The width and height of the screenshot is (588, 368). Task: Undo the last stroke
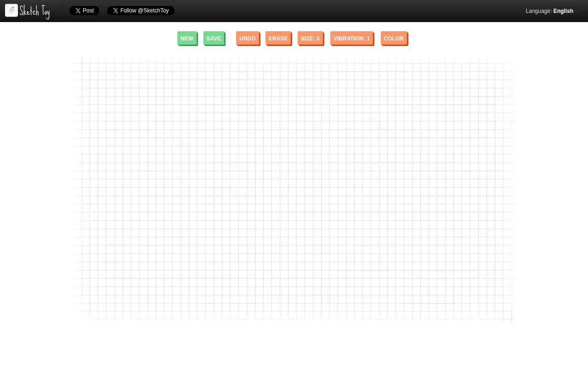coord(248,39)
